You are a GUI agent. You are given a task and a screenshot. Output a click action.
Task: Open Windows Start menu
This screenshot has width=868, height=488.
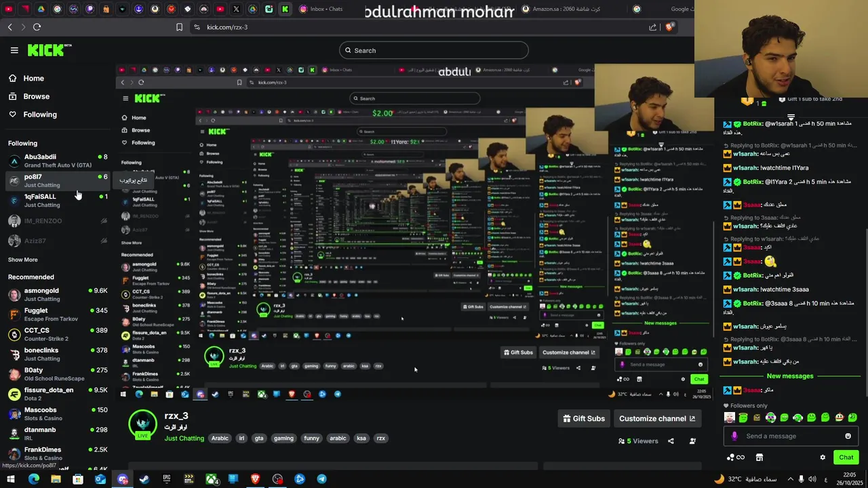pos(11,479)
